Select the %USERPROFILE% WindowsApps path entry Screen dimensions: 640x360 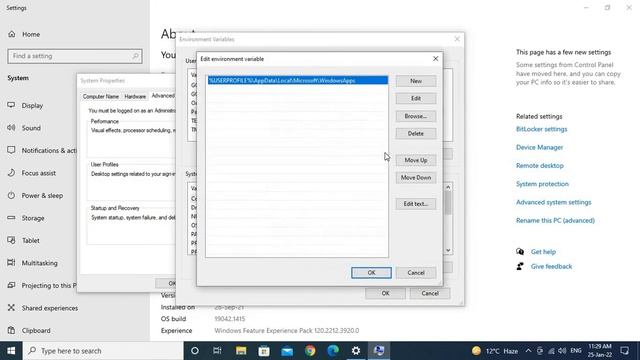click(298, 80)
